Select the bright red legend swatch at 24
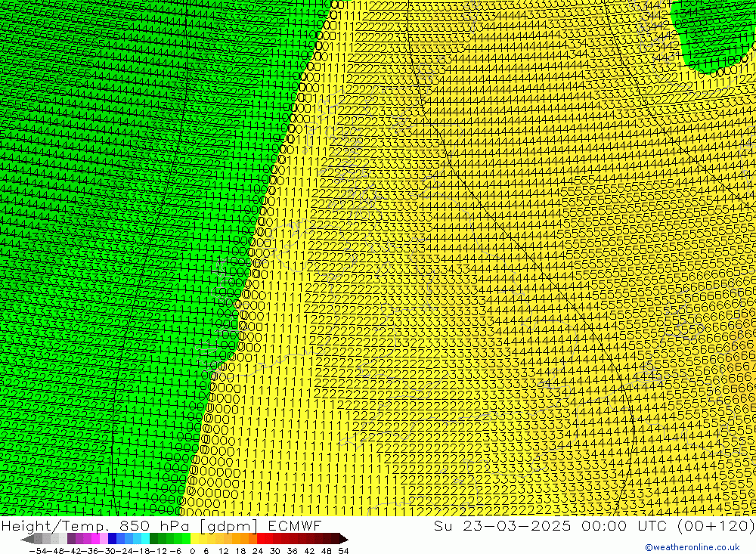 click(261, 539)
